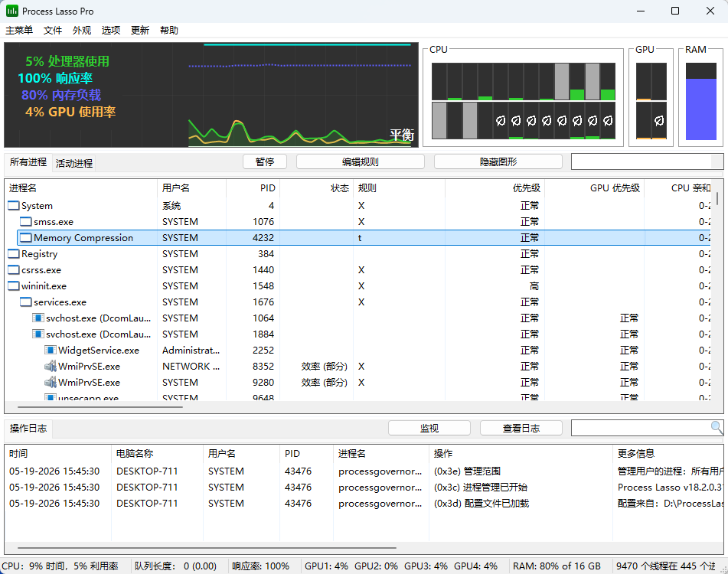Click log entry (0x3c) 进程管理已开始

(480, 488)
